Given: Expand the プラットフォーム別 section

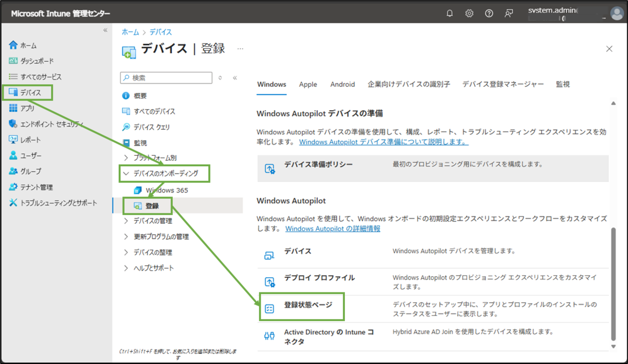Looking at the screenshot, I should 126,157.
